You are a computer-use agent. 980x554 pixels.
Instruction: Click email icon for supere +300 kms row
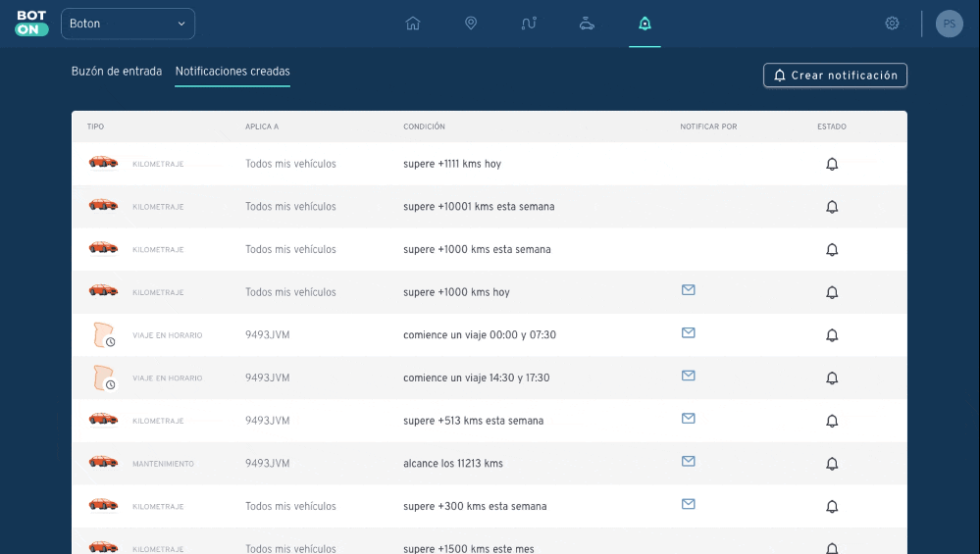pyautogui.click(x=688, y=504)
